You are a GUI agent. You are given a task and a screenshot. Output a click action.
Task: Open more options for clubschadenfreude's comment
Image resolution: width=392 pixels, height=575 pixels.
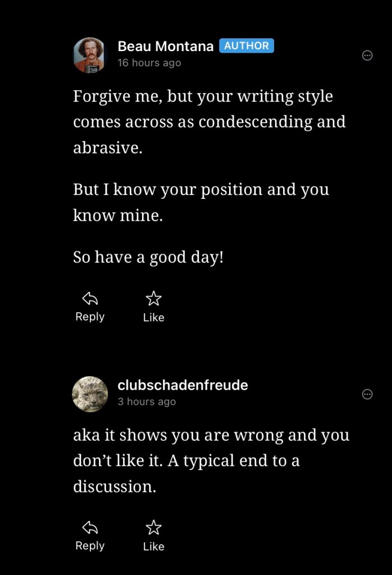(367, 394)
